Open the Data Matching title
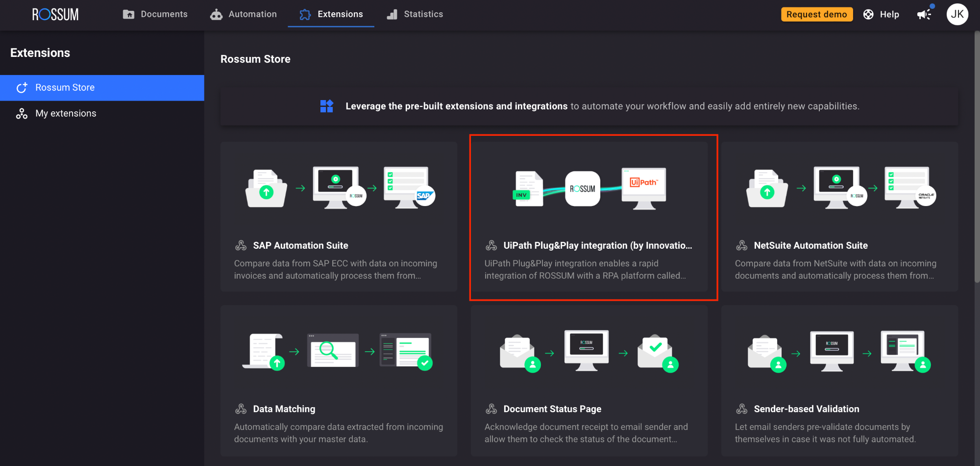This screenshot has width=980, height=466. (x=284, y=409)
